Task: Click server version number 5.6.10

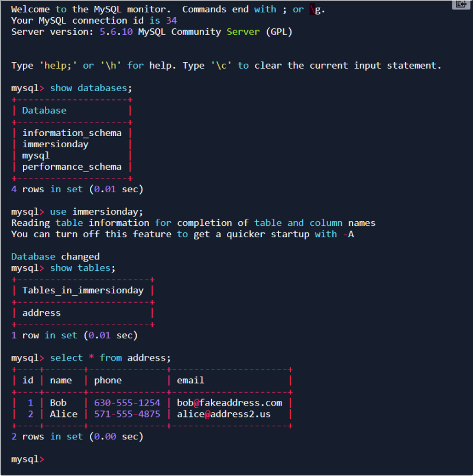Action: coord(116,32)
